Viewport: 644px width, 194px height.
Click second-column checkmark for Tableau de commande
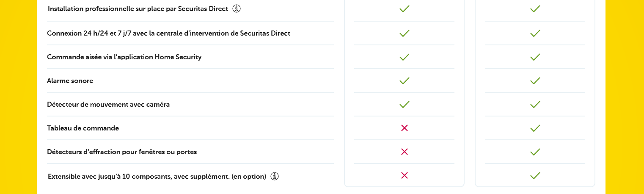pyautogui.click(x=535, y=128)
